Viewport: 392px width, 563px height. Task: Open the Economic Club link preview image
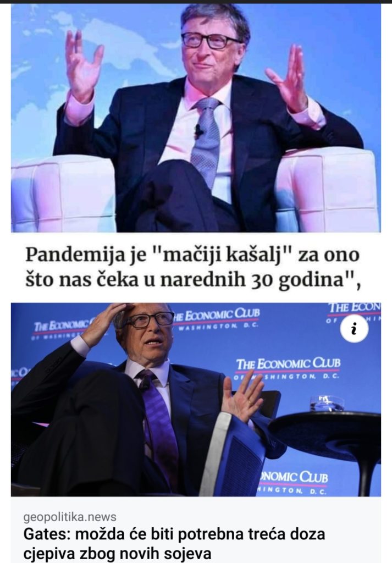(196, 400)
